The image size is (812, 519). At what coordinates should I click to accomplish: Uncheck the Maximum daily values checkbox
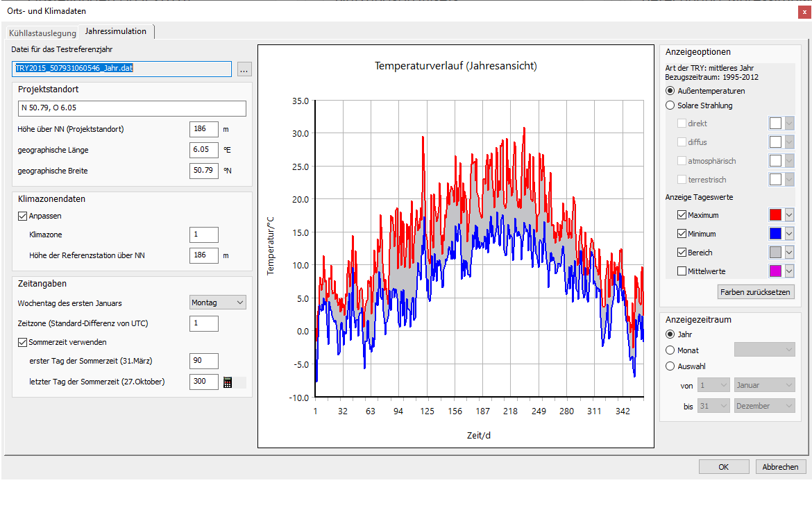coord(682,215)
